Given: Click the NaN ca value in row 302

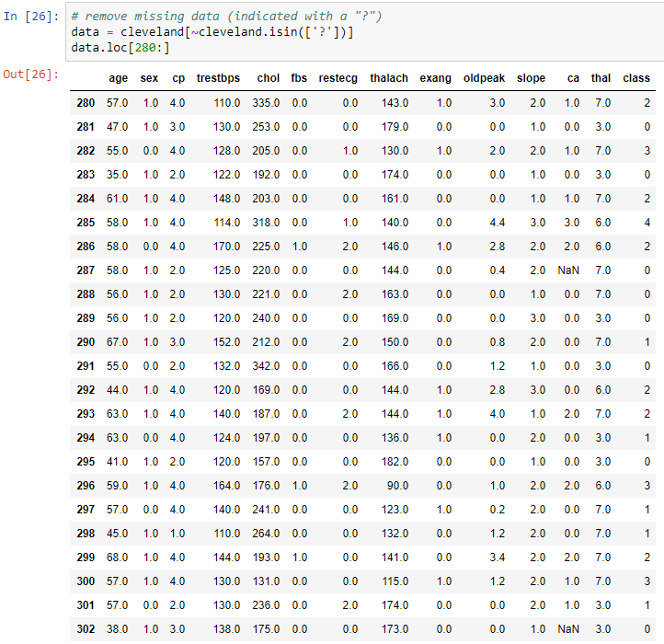Looking at the screenshot, I should (x=568, y=629).
